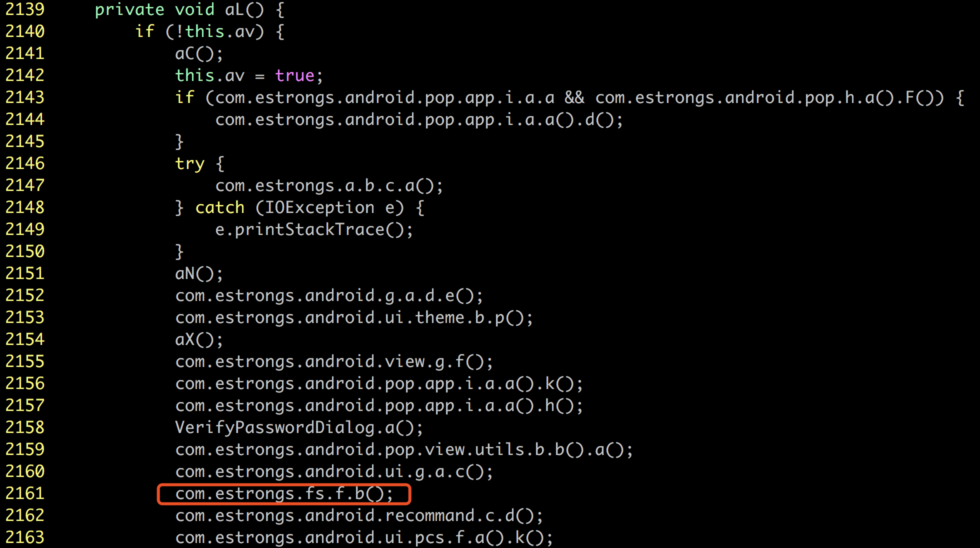This screenshot has width=980, height=548.
Task: Click the if condition with 'pop.h.a().F()'
Action: (569, 98)
